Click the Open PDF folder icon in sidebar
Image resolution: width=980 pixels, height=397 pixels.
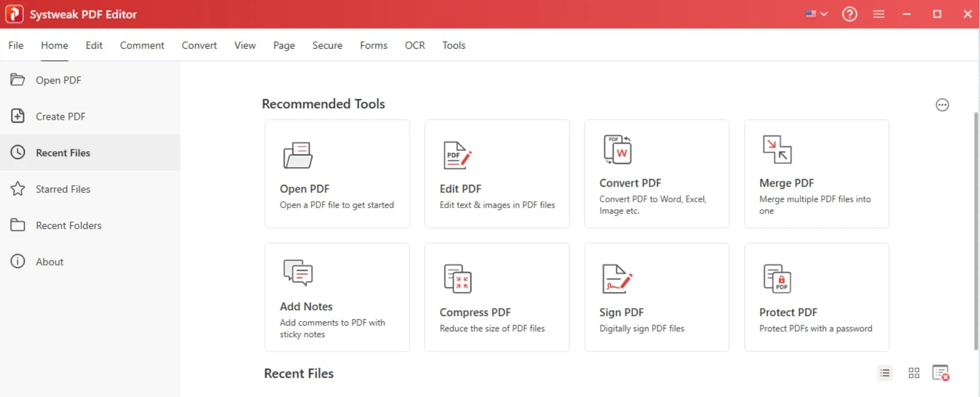(x=18, y=80)
